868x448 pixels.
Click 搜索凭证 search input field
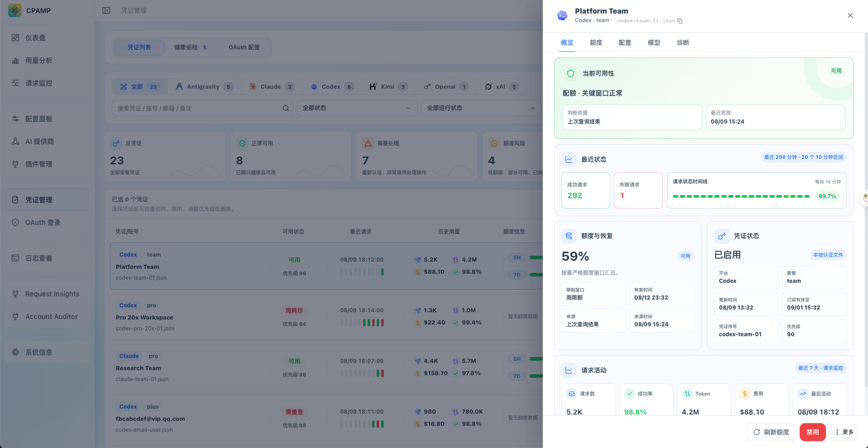202,108
